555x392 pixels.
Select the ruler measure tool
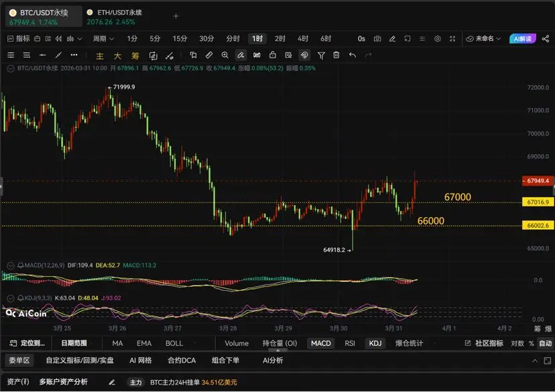[x=209, y=55]
